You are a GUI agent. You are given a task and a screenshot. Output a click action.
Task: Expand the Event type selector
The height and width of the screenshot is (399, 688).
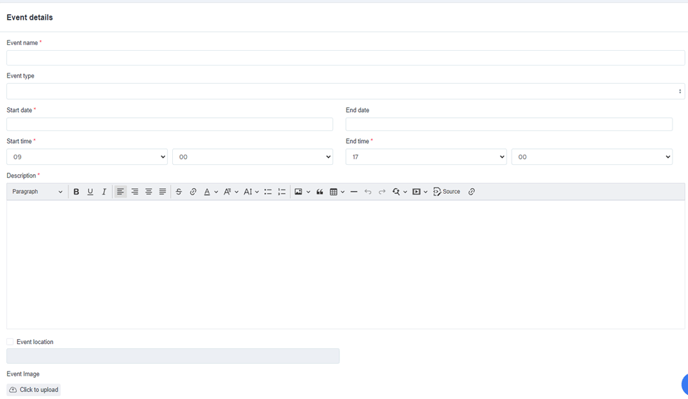(x=345, y=91)
